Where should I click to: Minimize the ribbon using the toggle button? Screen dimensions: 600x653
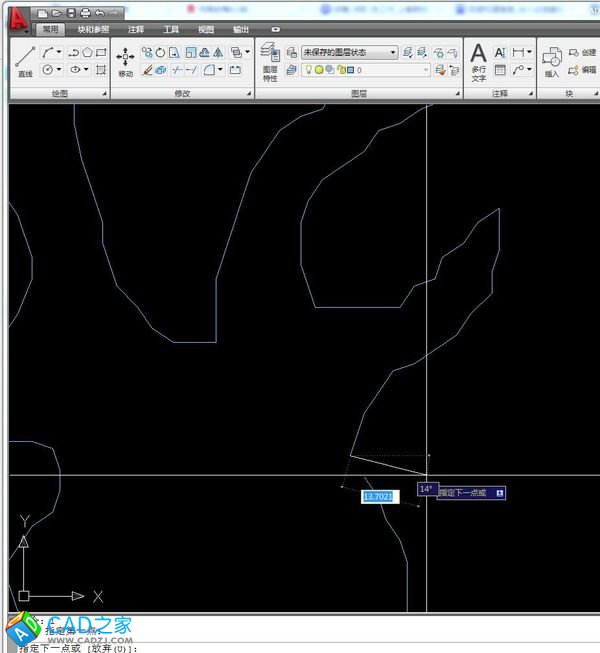coord(276,29)
